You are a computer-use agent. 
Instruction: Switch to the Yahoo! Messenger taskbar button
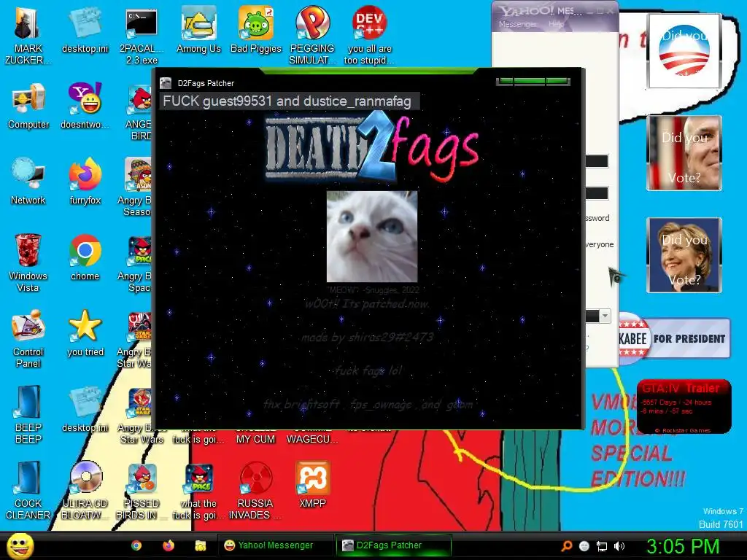coord(275,545)
